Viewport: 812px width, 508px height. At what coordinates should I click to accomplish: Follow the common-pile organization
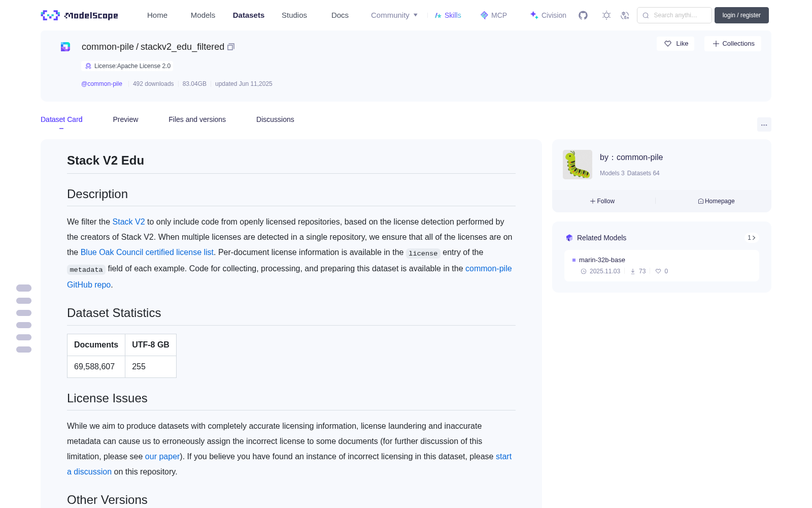[602, 201]
